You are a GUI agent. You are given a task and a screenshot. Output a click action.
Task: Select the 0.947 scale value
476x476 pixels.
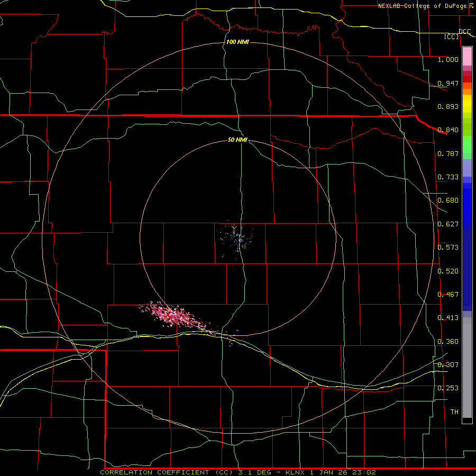point(448,83)
